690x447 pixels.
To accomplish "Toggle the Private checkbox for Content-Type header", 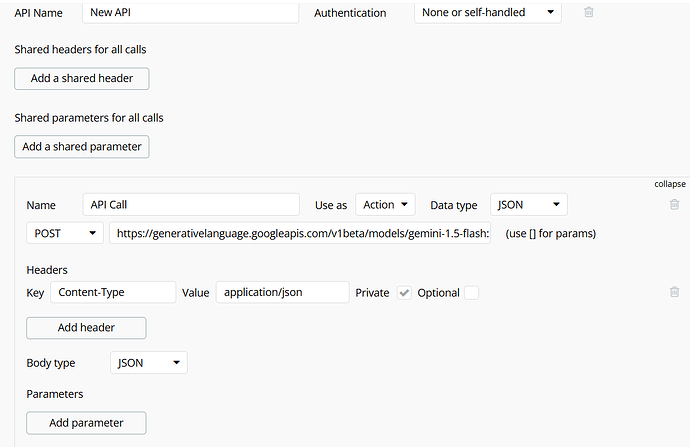I will click(404, 293).
